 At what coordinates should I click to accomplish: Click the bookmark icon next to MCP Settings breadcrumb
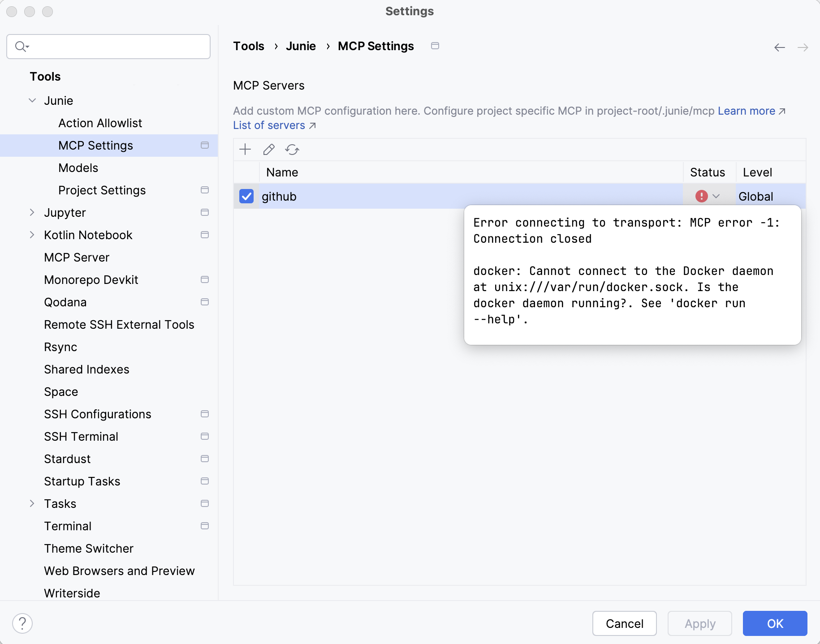[x=435, y=46]
